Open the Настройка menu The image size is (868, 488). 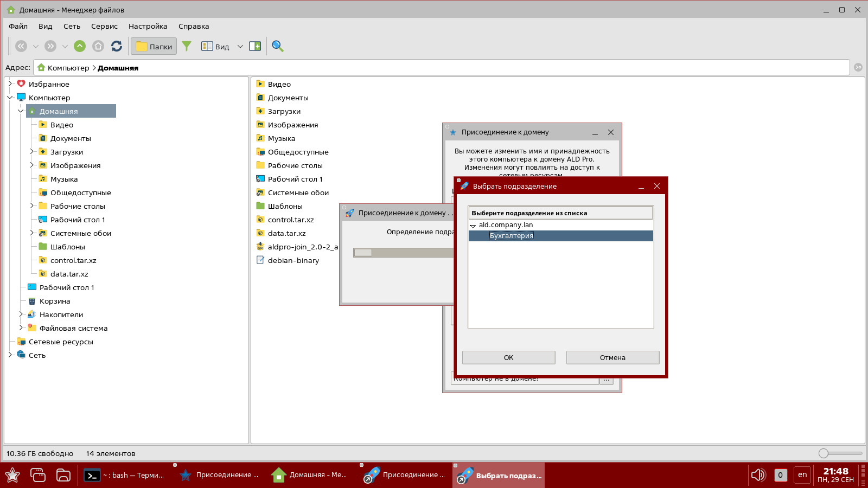(x=148, y=26)
